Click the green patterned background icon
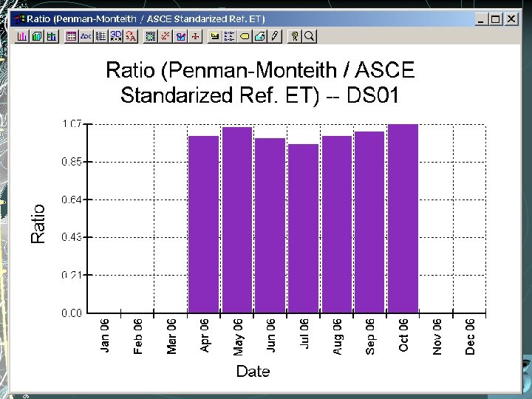 pos(151,36)
